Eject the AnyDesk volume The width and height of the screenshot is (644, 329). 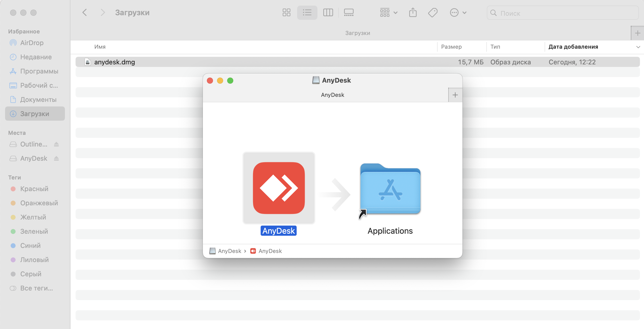(x=56, y=158)
